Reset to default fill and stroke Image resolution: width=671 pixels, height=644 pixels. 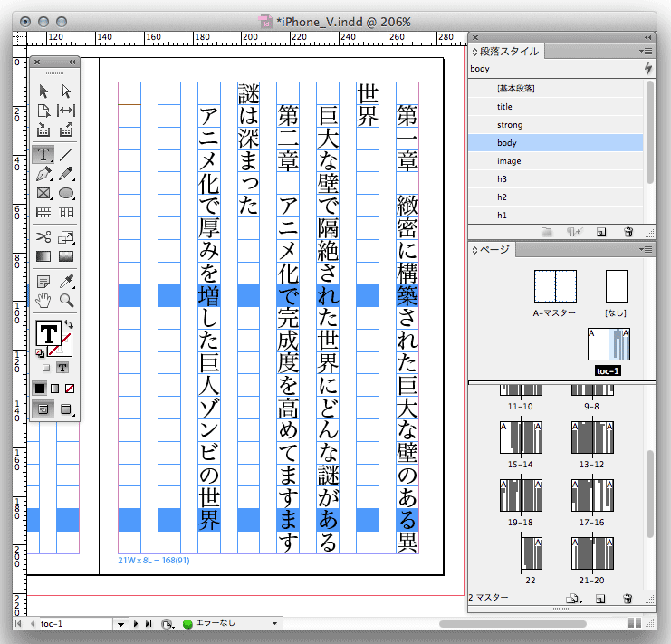click(40, 353)
